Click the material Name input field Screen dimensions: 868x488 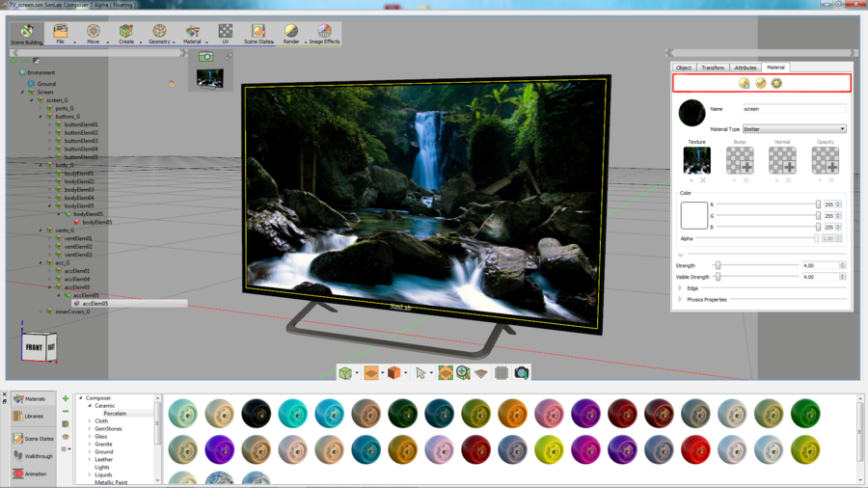coord(794,109)
